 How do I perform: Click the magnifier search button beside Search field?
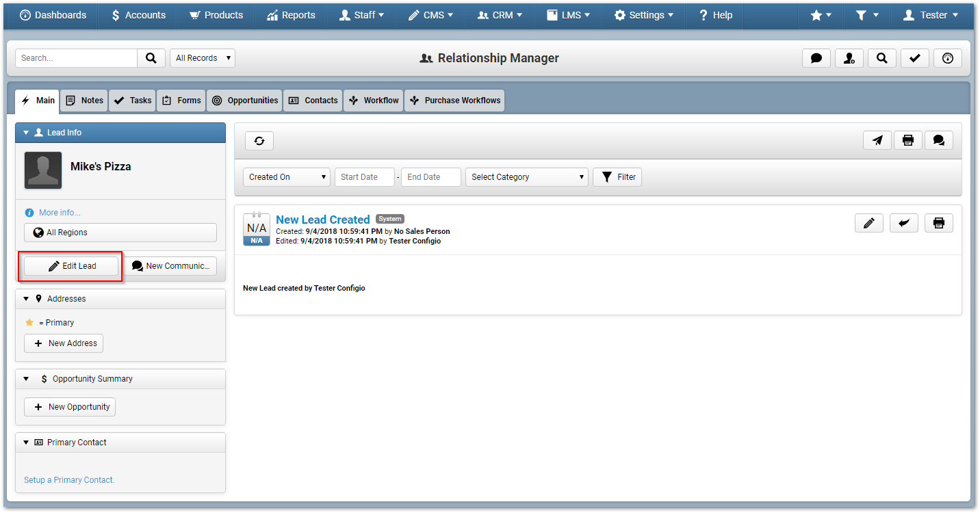[x=151, y=58]
